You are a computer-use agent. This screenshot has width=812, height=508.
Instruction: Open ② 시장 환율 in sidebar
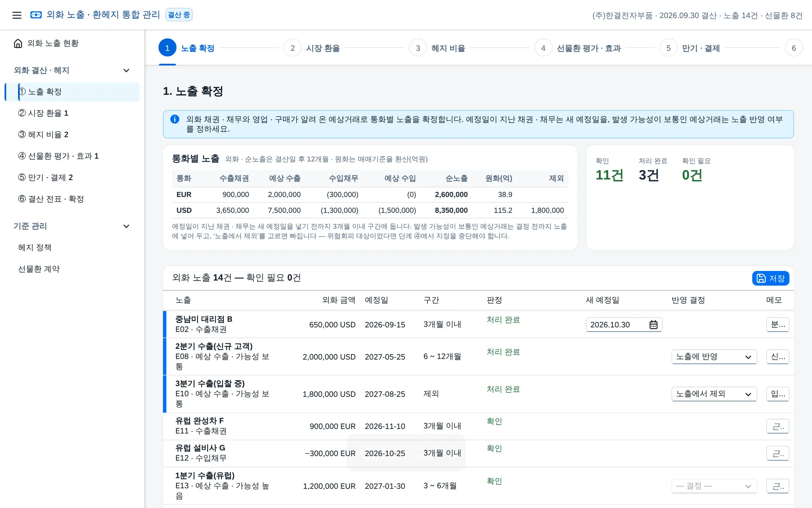72,113
